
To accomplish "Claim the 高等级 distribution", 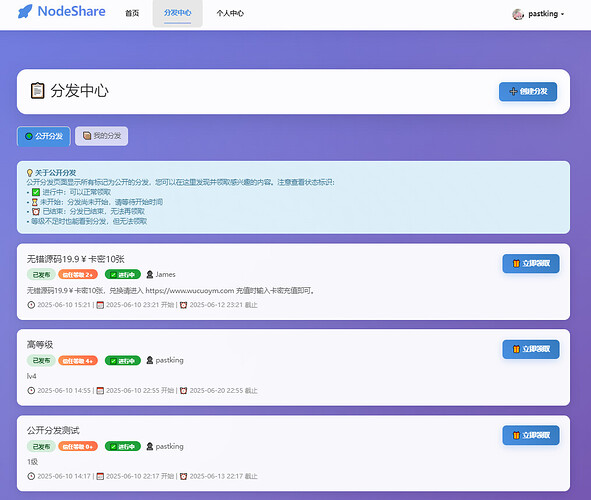I will 531,349.
